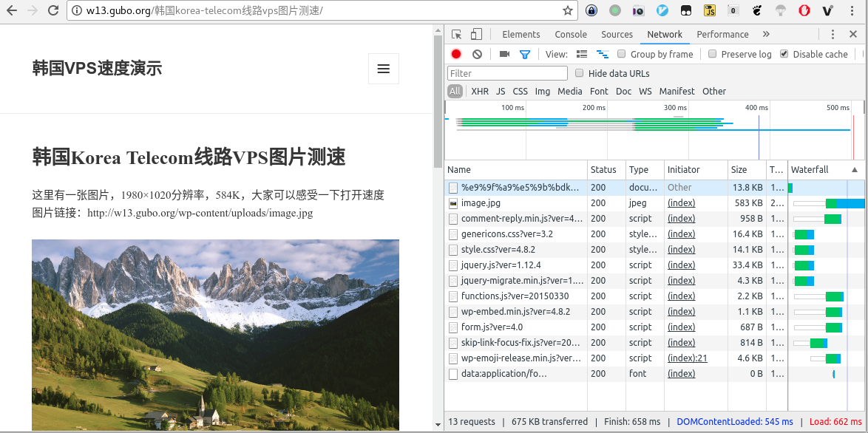This screenshot has height=433, width=868.
Task: Enable the Group by frame checkbox
Action: (622, 54)
